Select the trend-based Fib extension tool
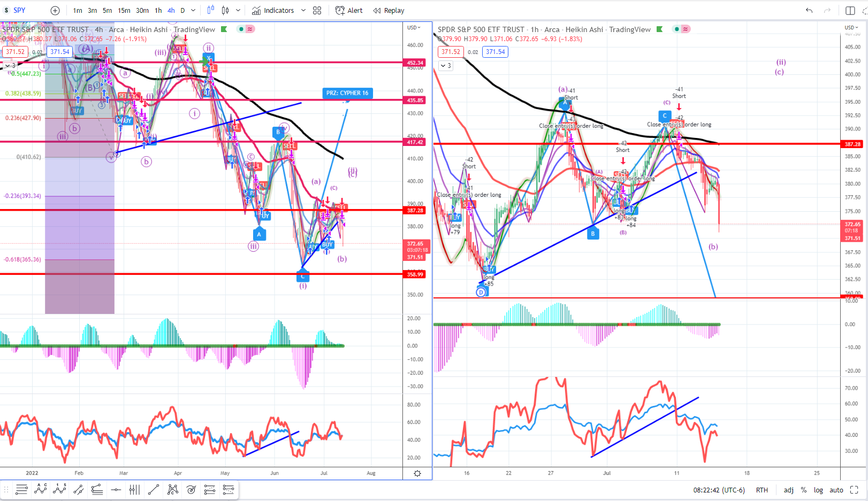Screen dimensions: 868x501 point(210,490)
